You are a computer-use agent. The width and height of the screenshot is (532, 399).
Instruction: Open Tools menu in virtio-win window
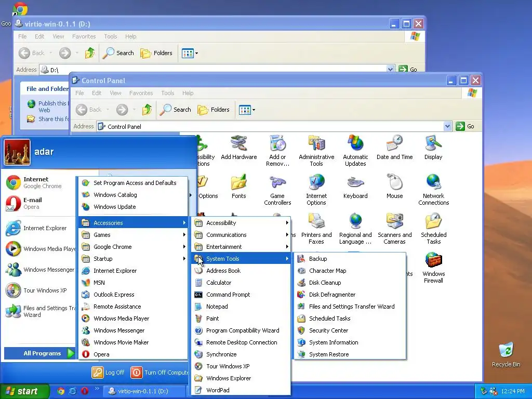point(110,36)
